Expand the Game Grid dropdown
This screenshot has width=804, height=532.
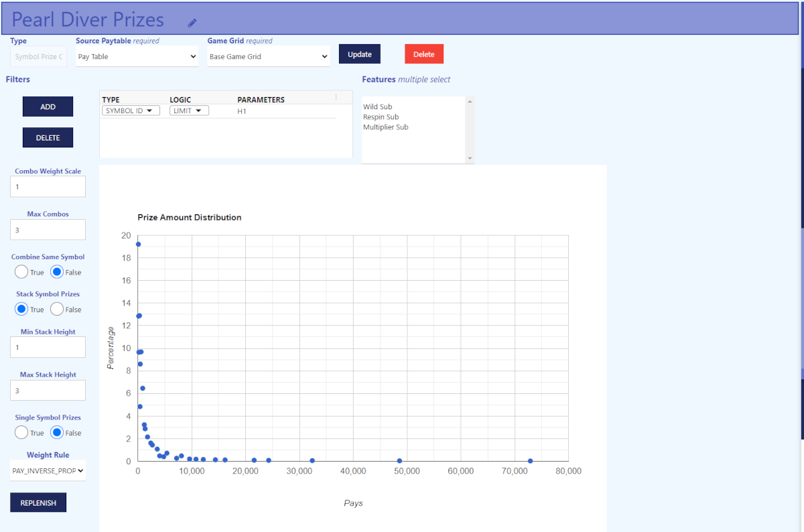coord(268,57)
